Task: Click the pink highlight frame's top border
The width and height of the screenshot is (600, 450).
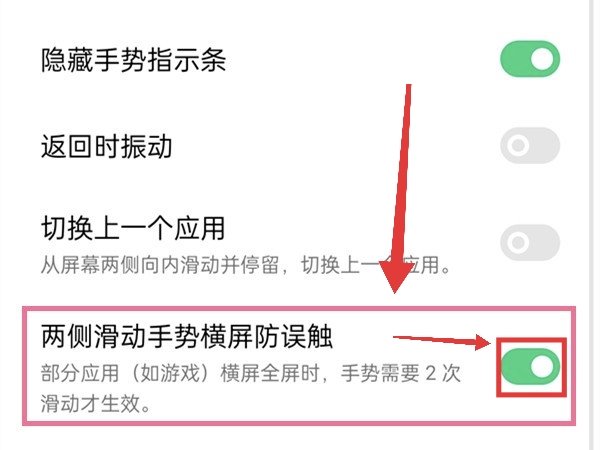Action: click(x=299, y=308)
